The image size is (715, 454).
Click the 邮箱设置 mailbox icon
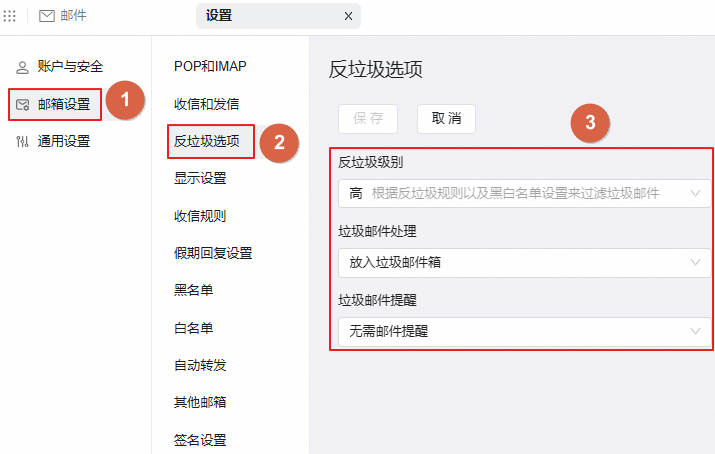(x=22, y=104)
